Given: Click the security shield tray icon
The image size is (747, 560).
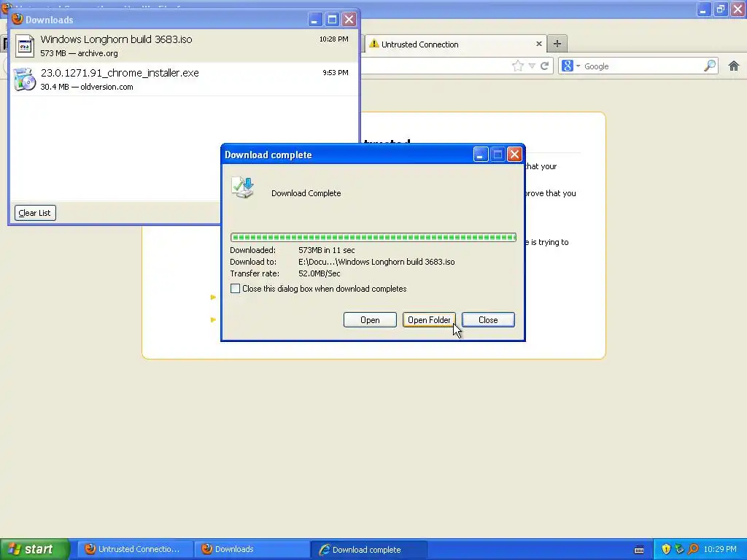Looking at the screenshot, I should point(666,549).
